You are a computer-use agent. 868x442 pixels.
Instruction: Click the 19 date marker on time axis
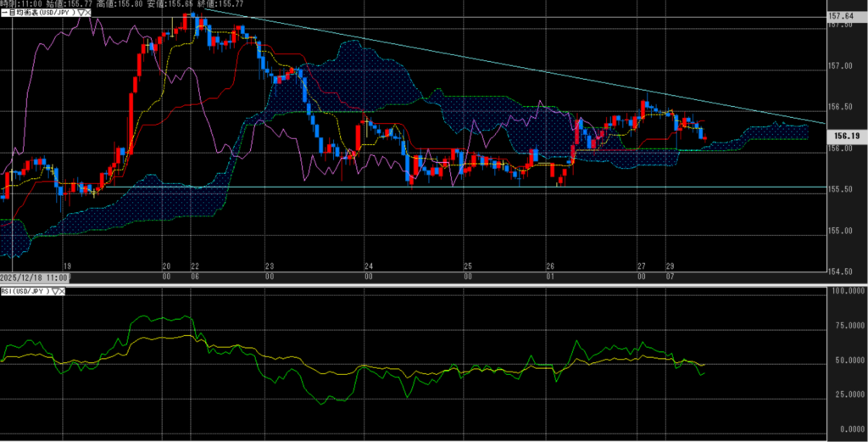point(66,266)
